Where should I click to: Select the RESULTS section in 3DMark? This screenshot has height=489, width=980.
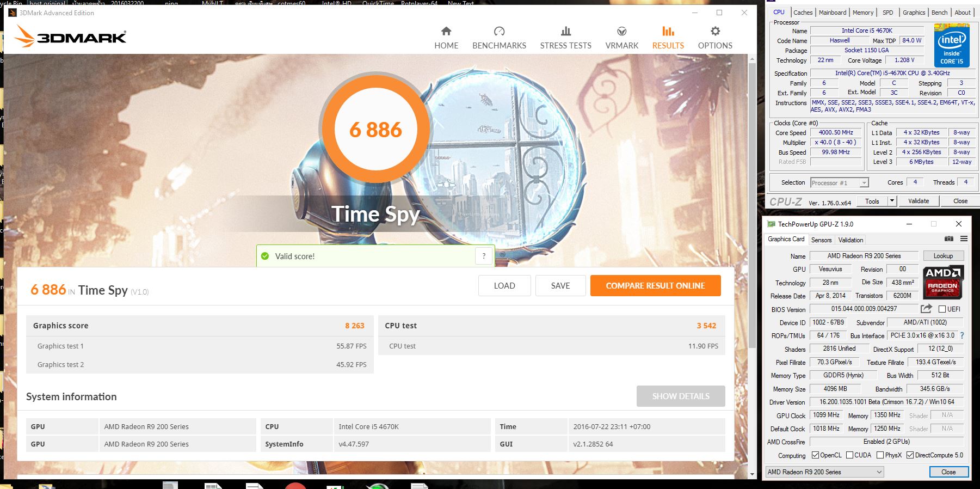668,38
